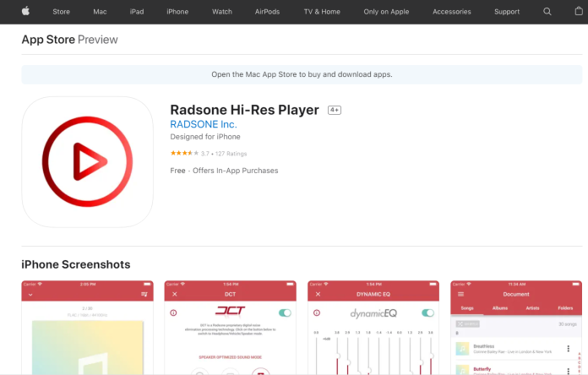Open the Mac menu
The image size is (588, 375).
[100, 12]
